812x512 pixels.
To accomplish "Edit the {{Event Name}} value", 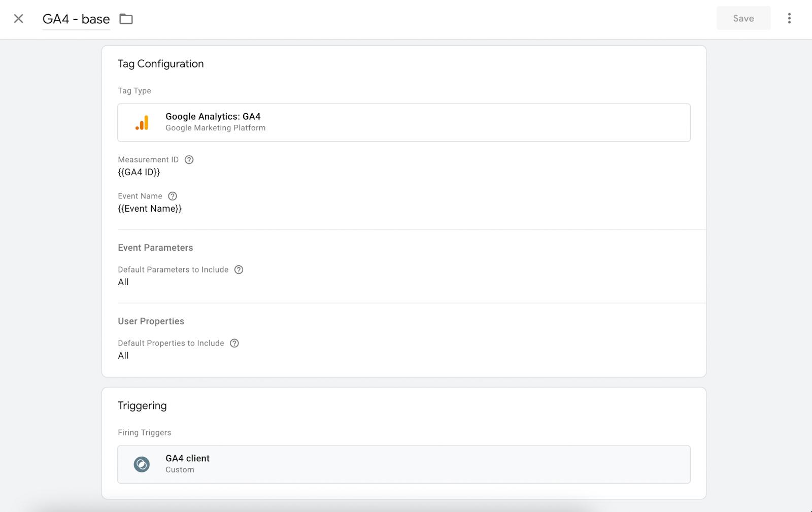I will (150, 209).
